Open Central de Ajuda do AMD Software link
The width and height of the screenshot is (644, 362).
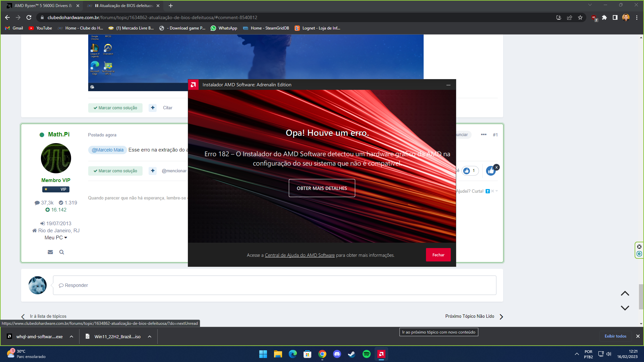(300, 255)
